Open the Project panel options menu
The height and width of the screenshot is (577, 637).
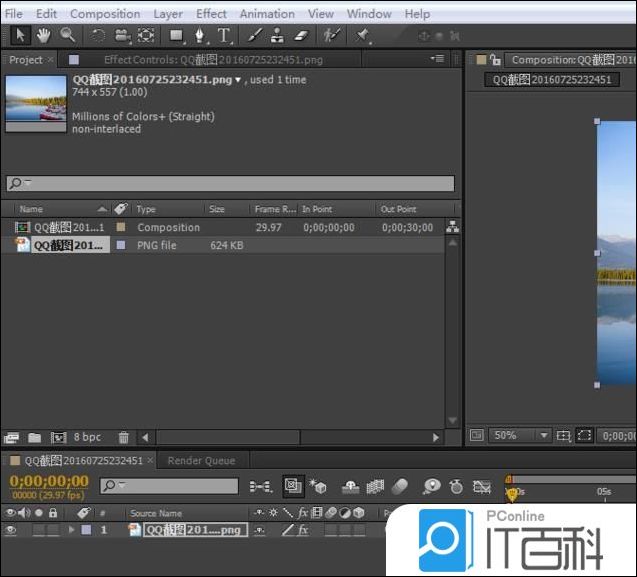click(437, 59)
